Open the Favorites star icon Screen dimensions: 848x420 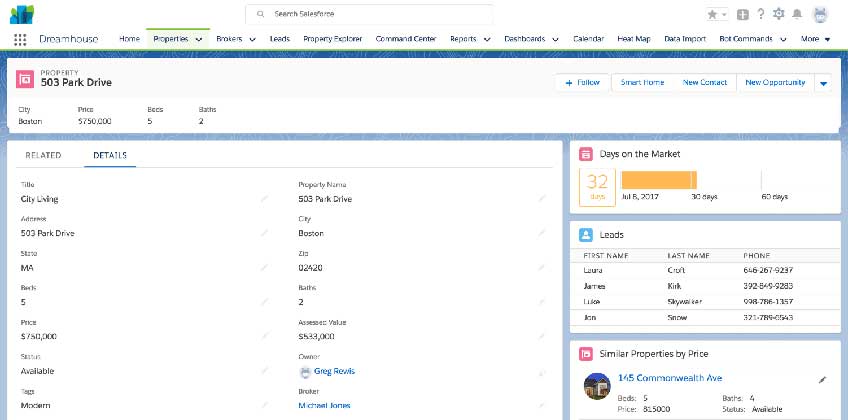(x=712, y=15)
